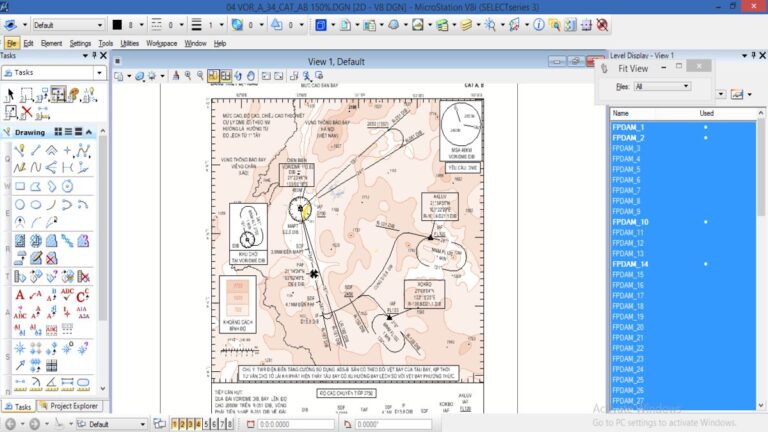The image size is (768, 432).
Task: Select the Place Text 'A' tool
Action: [20, 295]
